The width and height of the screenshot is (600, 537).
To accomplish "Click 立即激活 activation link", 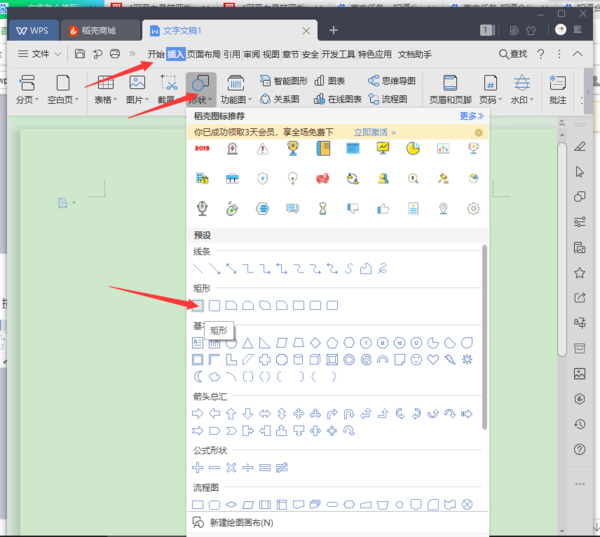I will pyautogui.click(x=374, y=132).
